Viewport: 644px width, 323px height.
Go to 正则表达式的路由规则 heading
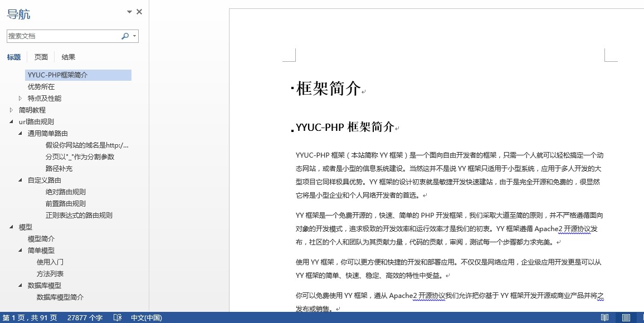pos(79,215)
